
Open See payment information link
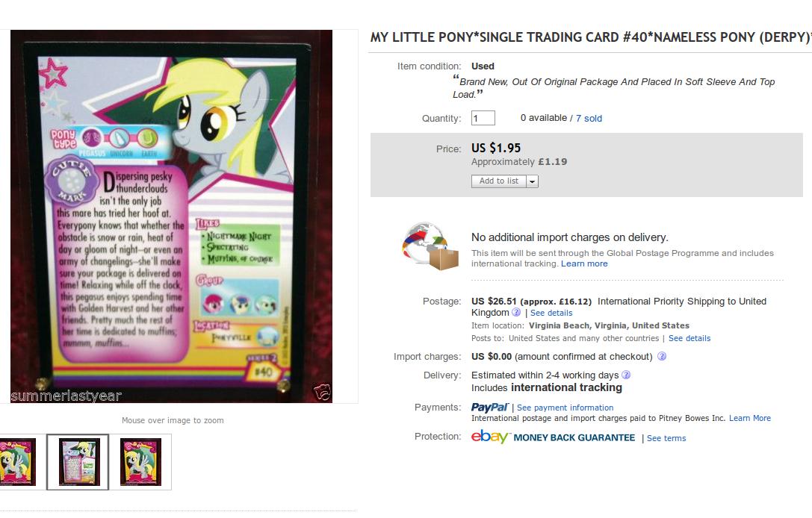(565, 408)
